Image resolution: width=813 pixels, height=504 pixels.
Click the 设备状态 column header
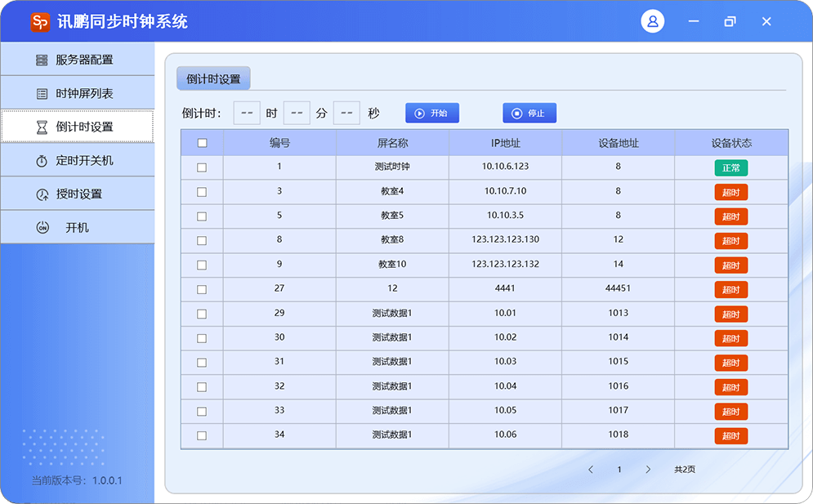pyautogui.click(x=731, y=143)
